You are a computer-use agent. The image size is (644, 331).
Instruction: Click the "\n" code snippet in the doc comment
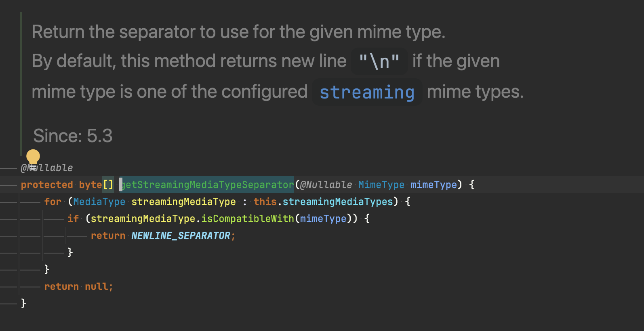[x=379, y=62]
